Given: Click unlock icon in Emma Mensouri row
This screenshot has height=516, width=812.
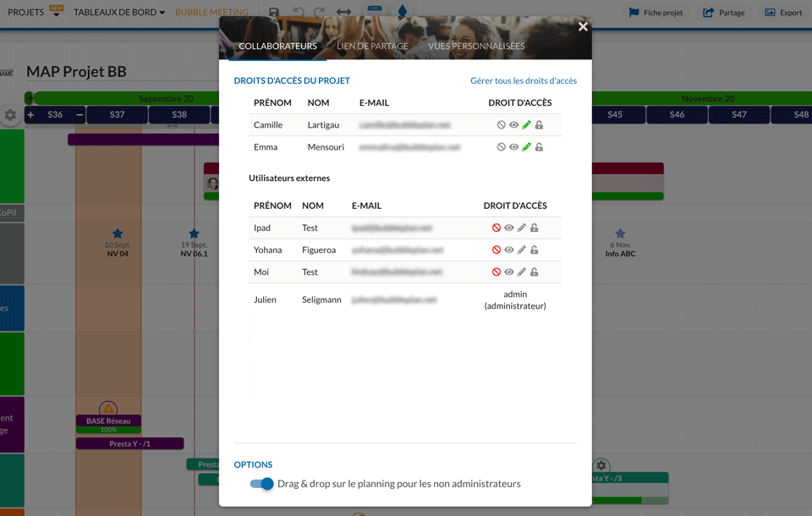Looking at the screenshot, I should tap(539, 147).
